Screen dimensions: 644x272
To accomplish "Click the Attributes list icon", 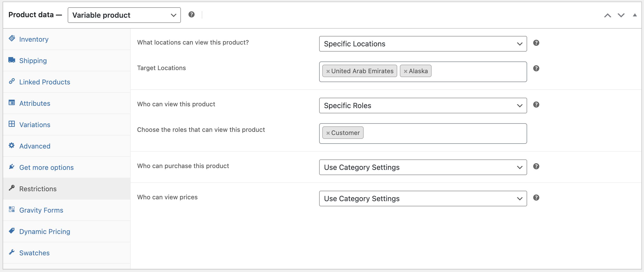I will tap(12, 102).
